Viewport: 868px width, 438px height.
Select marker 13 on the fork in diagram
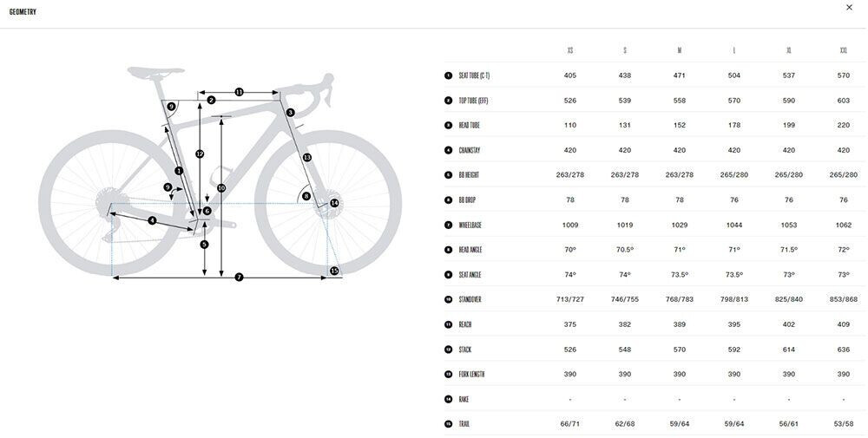pyautogui.click(x=306, y=158)
